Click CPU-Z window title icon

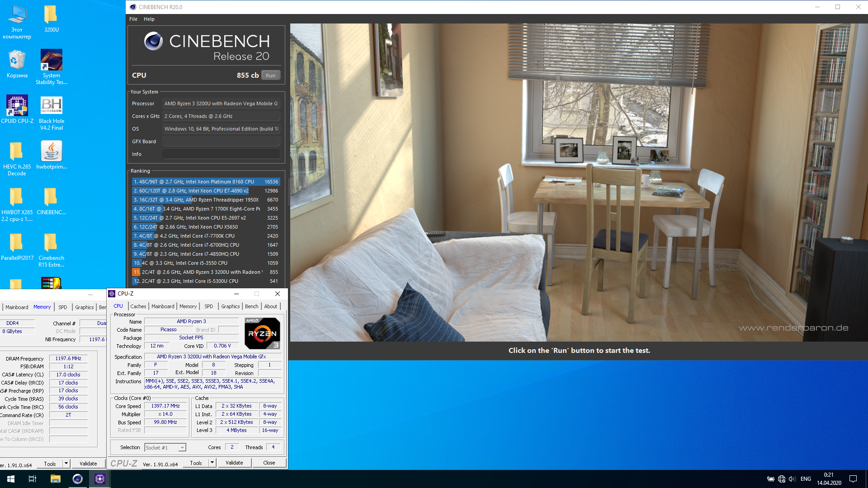click(112, 294)
